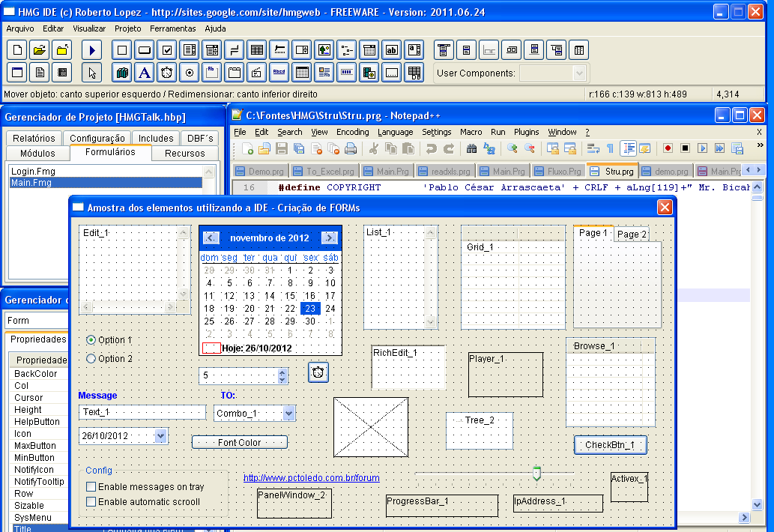This screenshot has width=774, height=532.
Task: Select the Option 2 radio button
Action: click(x=91, y=359)
